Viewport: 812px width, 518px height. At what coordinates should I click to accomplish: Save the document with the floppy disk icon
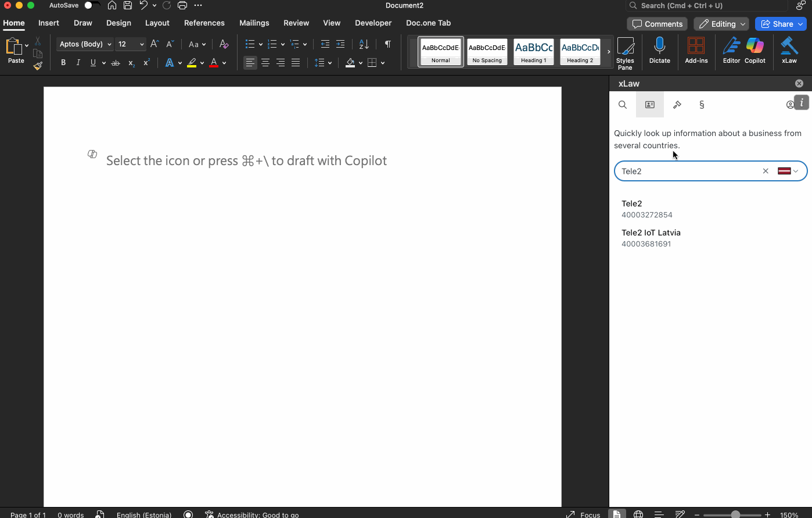[x=128, y=5]
